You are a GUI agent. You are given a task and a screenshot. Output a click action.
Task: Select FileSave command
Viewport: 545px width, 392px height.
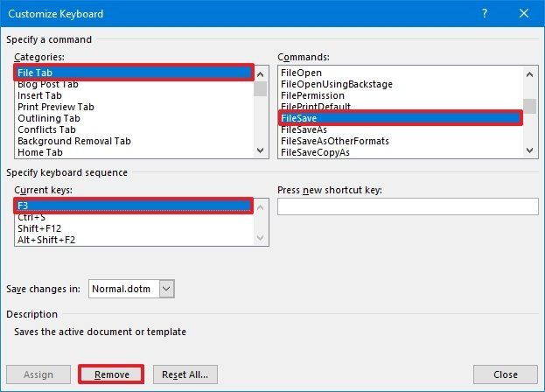point(401,118)
